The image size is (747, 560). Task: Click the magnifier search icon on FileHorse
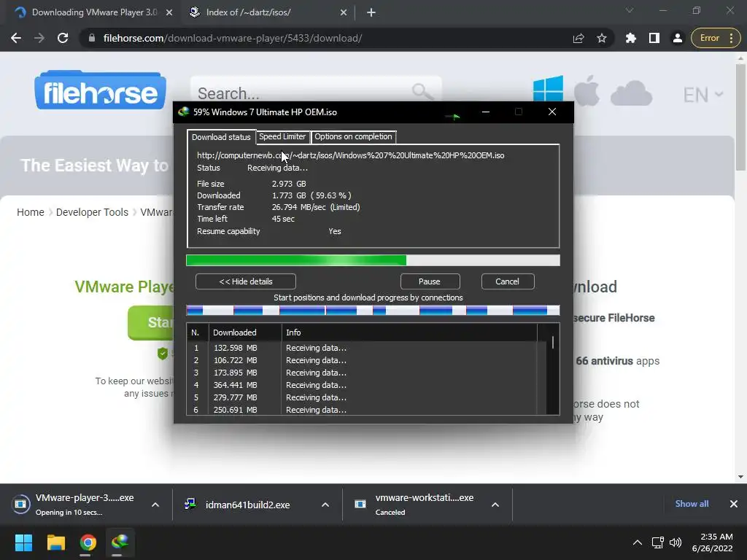[422, 92]
